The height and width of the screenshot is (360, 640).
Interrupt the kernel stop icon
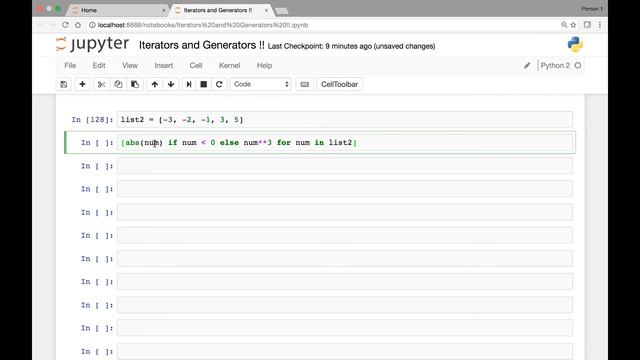204,84
